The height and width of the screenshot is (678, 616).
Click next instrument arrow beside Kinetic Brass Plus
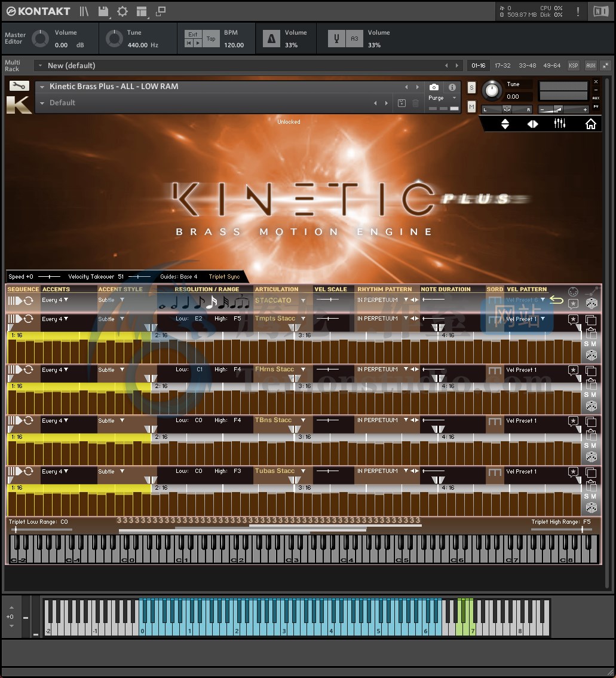click(417, 87)
